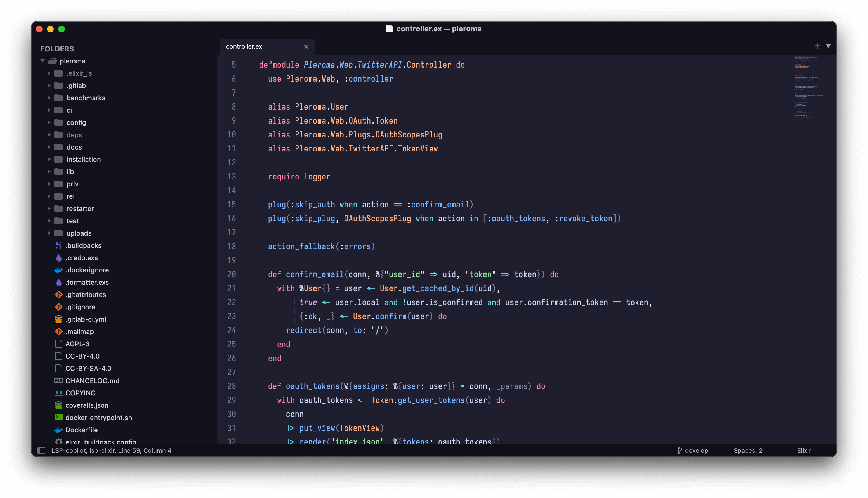Click the database icon of coveralls.json
868x498 pixels.
pos(58,405)
